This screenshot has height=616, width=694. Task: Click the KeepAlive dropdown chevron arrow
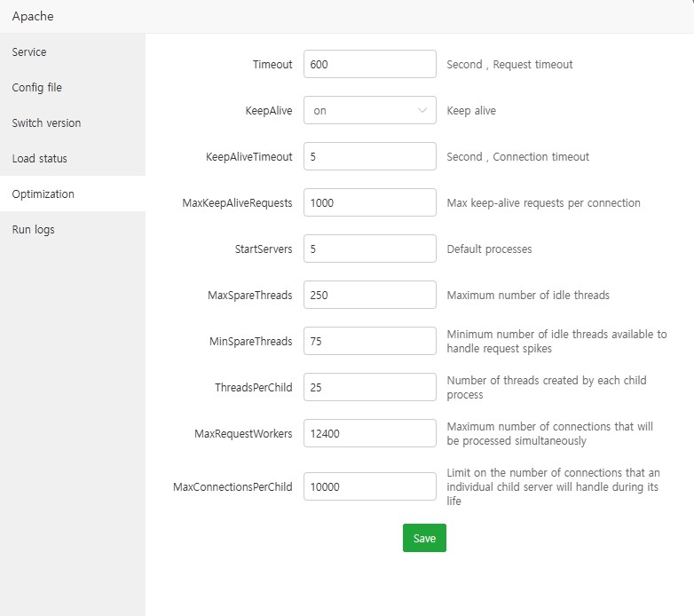click(x=422, y=111)
